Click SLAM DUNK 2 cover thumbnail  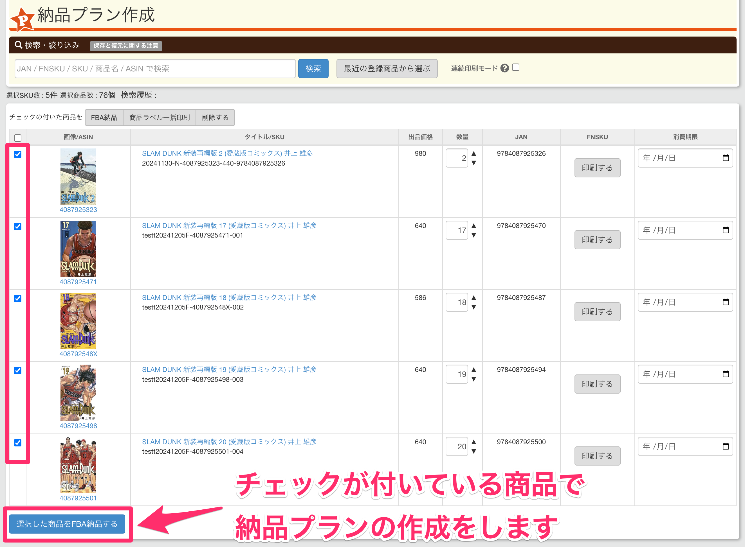pos(78,177)
